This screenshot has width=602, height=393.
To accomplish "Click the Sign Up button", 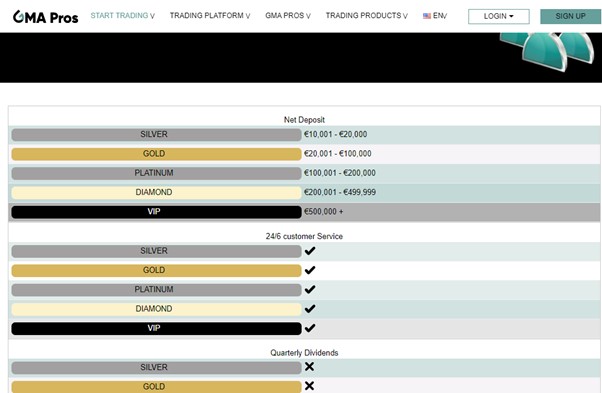I will 571,17.
